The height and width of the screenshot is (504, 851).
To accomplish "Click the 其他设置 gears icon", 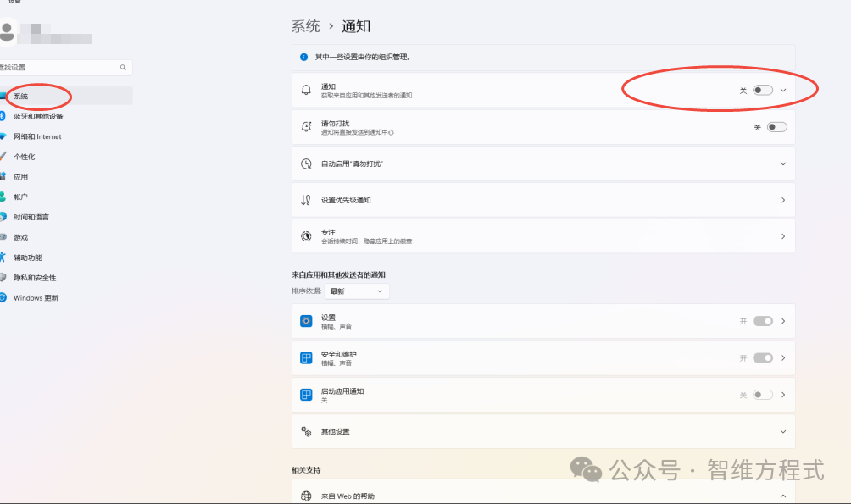I will point(306,431).
